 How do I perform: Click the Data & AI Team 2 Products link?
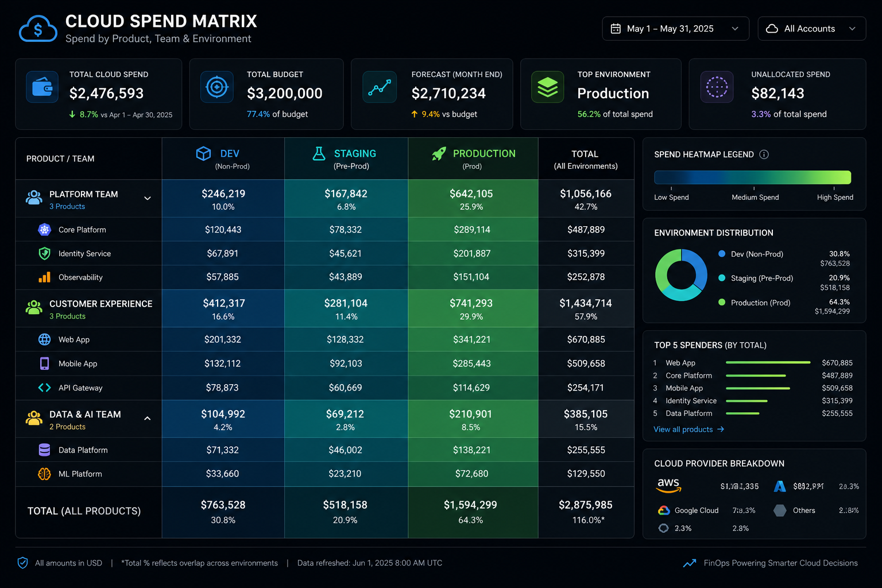click(67, 427)
